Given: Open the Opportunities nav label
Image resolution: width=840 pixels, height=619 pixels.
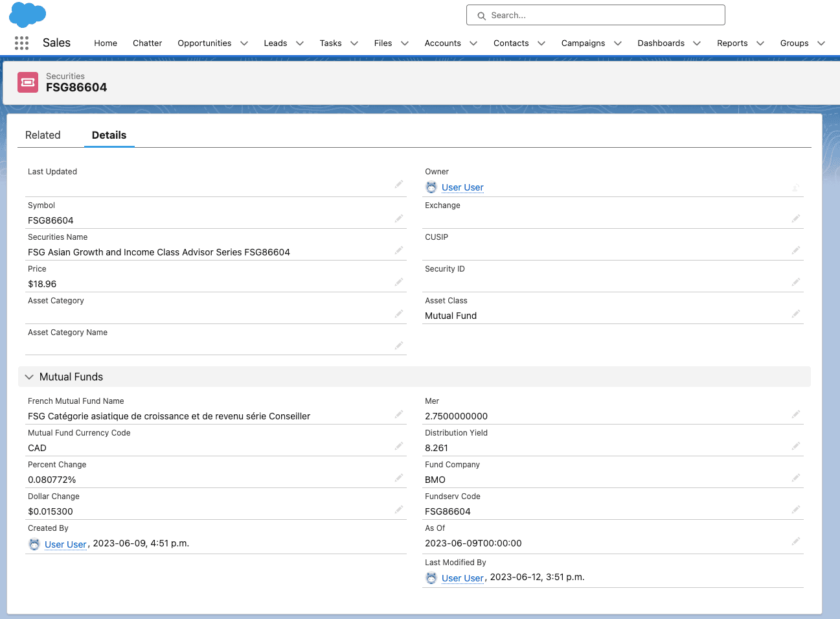Looking at the screenshot, I should [x=205, y=43].
